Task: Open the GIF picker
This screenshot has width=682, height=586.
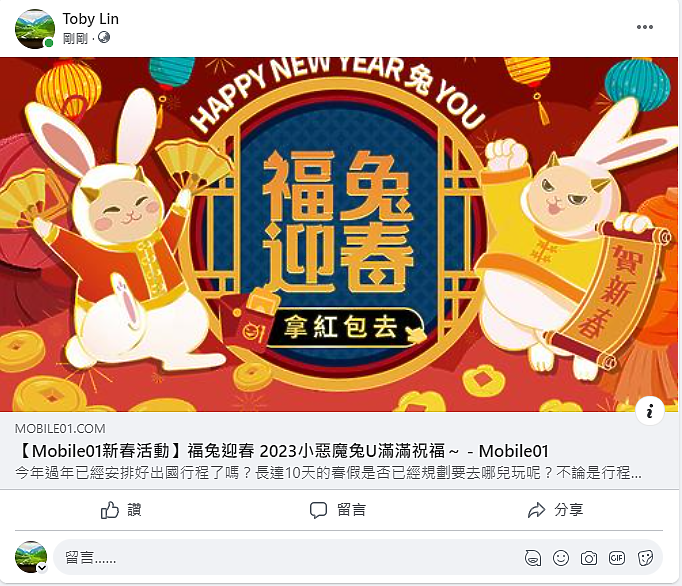Action: tap(617, 558)
